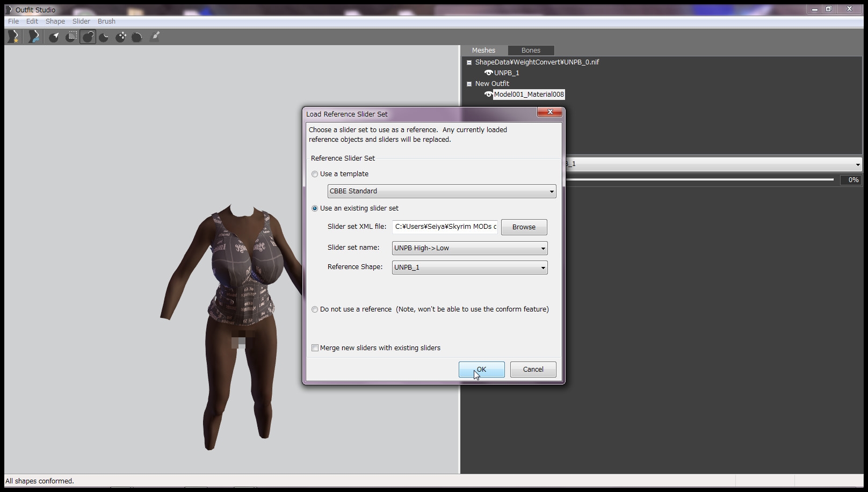The width and height of the screenshot is (868, 492).
Task: Click the 'Reference Slider Set' group label
Action: 343,158
